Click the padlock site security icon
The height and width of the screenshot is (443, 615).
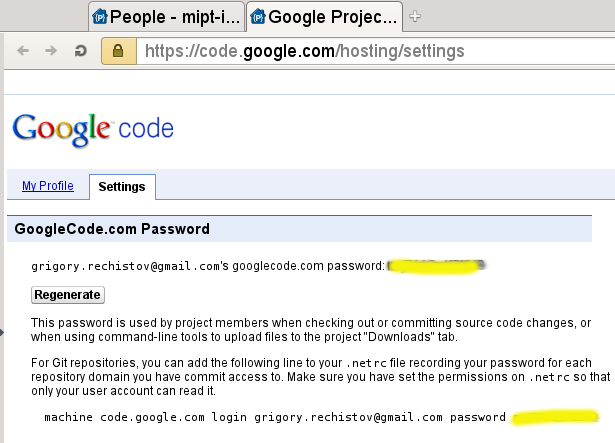click(x=118, y=50)
